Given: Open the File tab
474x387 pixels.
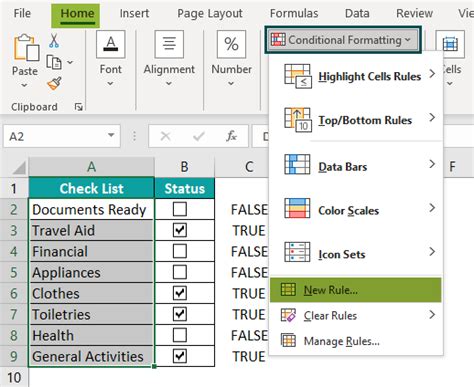Looking at the screenshot, I should point(22,14).
